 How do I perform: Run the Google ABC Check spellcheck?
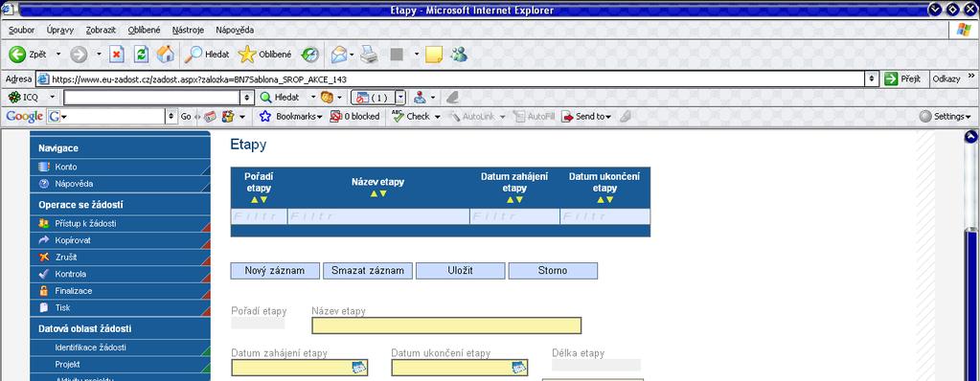411,116
